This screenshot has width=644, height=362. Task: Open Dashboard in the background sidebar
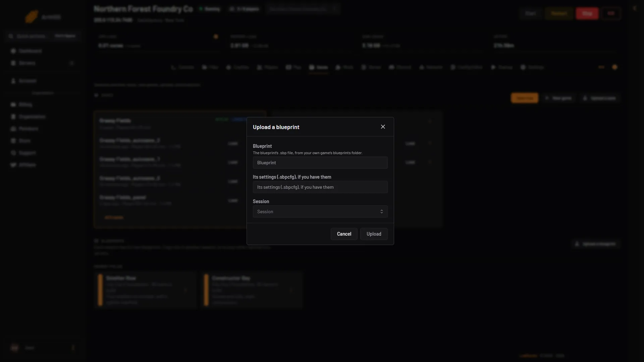(43, 51)
